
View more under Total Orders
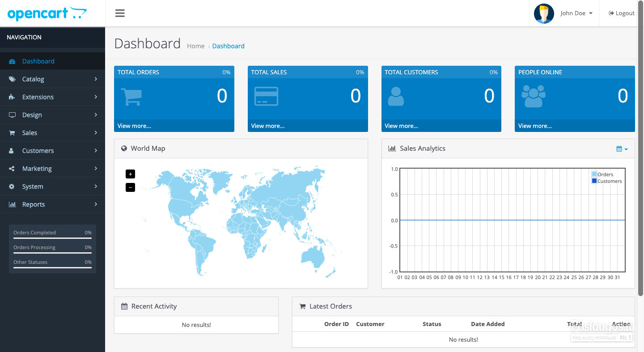point(134,126)
